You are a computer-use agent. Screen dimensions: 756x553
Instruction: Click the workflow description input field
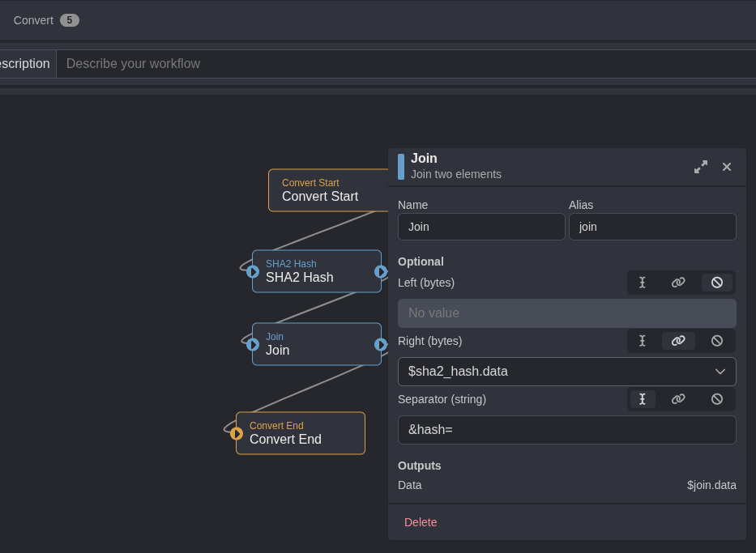(406, 64)
